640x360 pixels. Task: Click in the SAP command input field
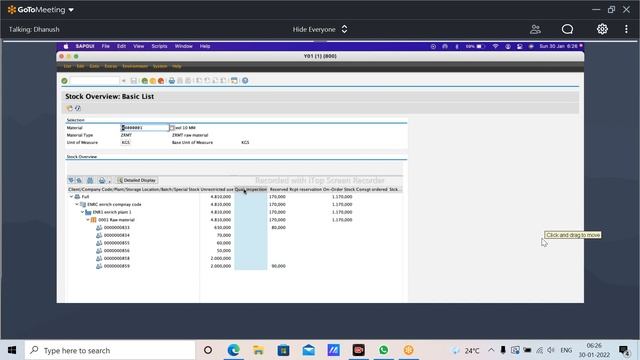click(95, 81)
